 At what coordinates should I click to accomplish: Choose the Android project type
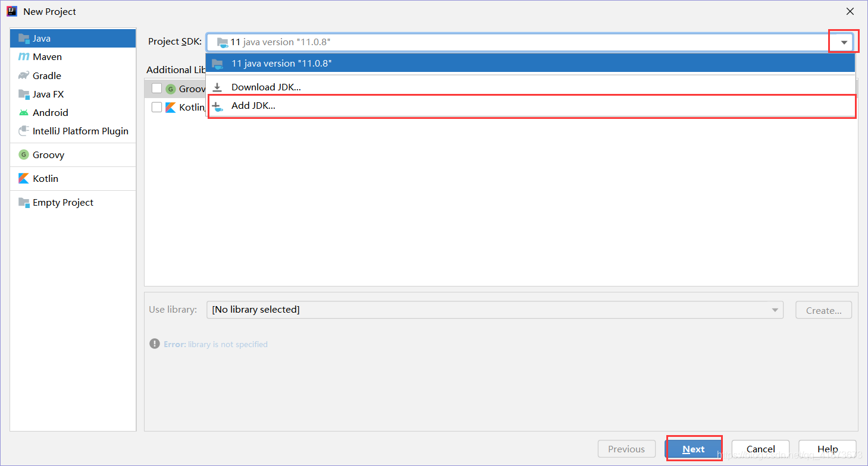tap(73, 112)
